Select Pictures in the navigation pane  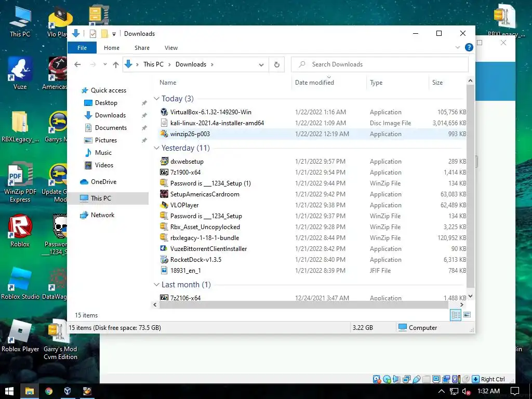106,140
